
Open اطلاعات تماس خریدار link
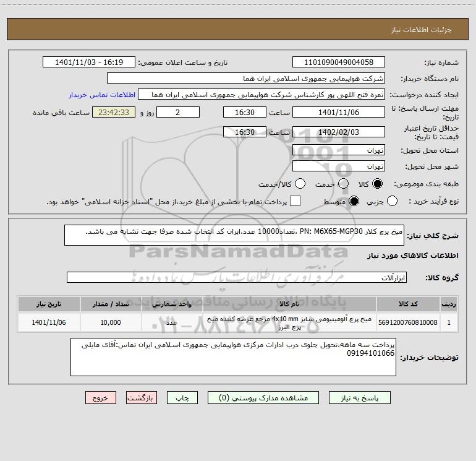(102, 95)
